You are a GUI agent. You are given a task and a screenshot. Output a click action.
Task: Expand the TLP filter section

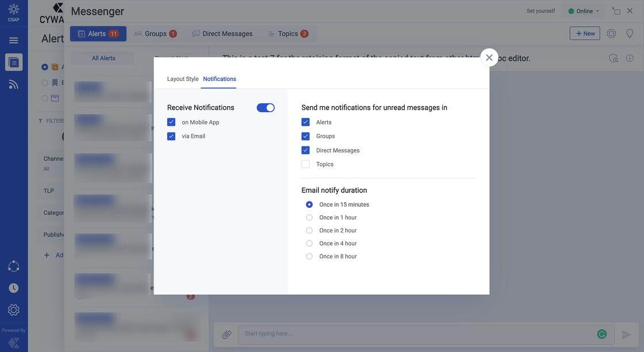click(x=49, y=191)
